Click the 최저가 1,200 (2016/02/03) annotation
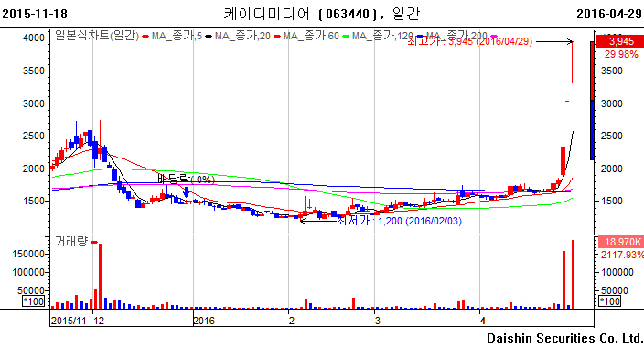Viewport: 644px width, 349px height. point(399,221)
